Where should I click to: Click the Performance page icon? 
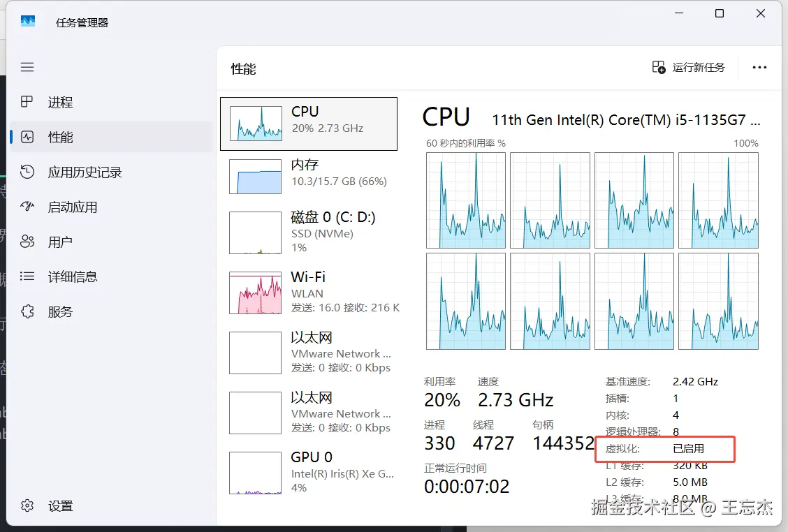[x=27, y=137]
